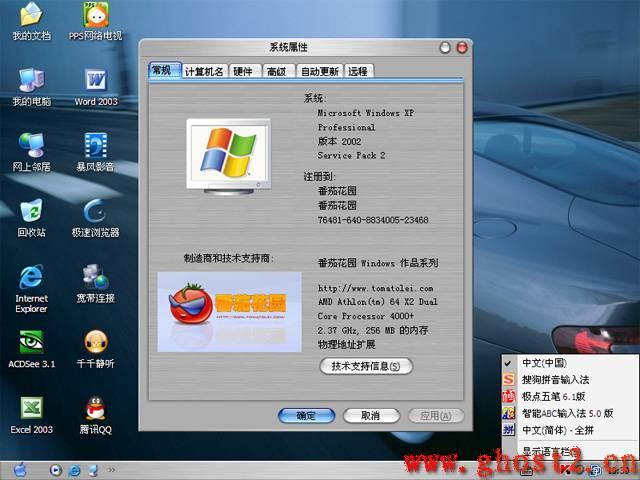640x480 pixels.
Task: Click the grey help button in title bar
Action: [445, 47]
